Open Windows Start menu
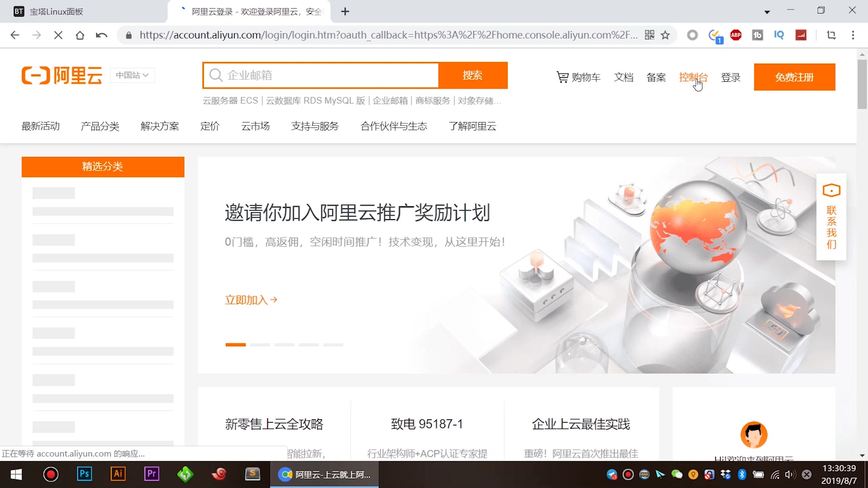 click(x=16, y=474)
